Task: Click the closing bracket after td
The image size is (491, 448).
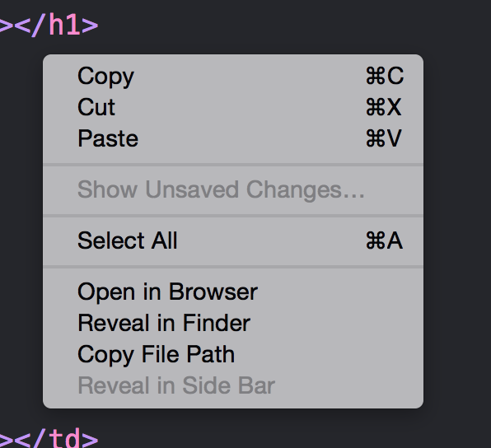Action: [90, 440]
